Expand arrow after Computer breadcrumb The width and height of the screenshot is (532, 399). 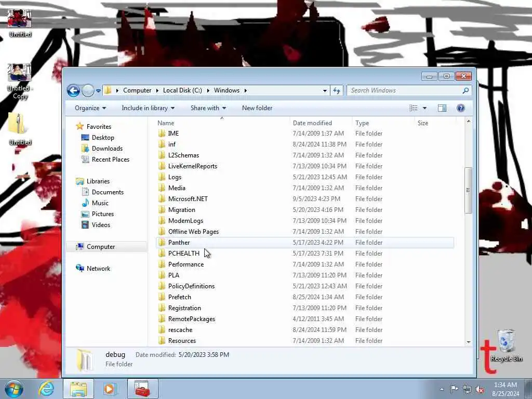point(157,90)
